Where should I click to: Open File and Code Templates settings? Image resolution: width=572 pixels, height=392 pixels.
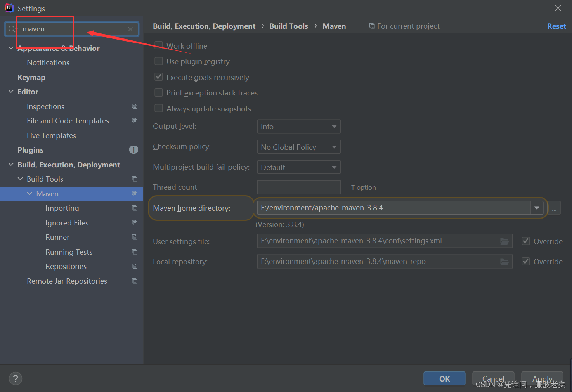pyautogui.click(x=68, y=121)
